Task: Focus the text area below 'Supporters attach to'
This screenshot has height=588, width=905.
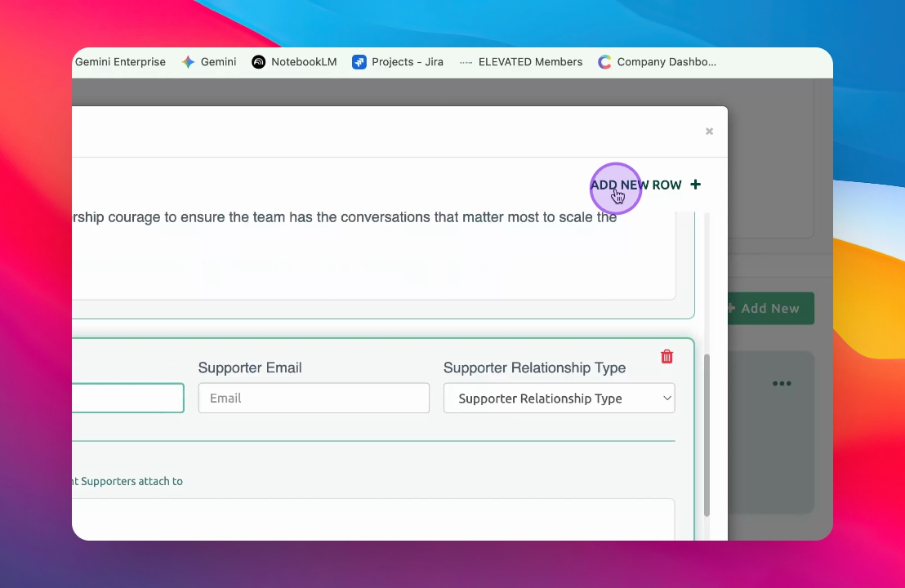Action: coord(373,519)
